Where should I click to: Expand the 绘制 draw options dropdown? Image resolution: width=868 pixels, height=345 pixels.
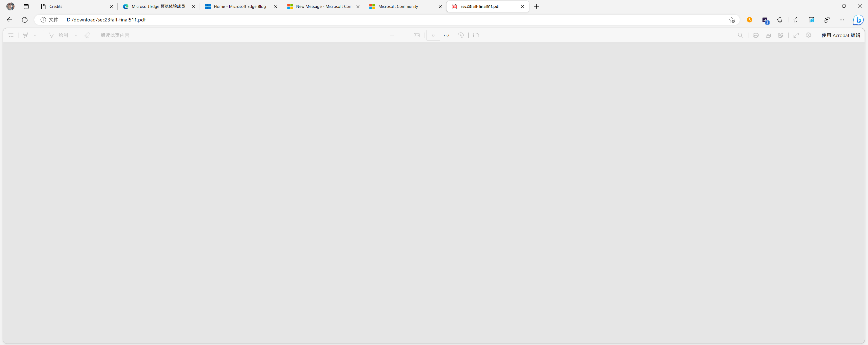tap(76, 35)
